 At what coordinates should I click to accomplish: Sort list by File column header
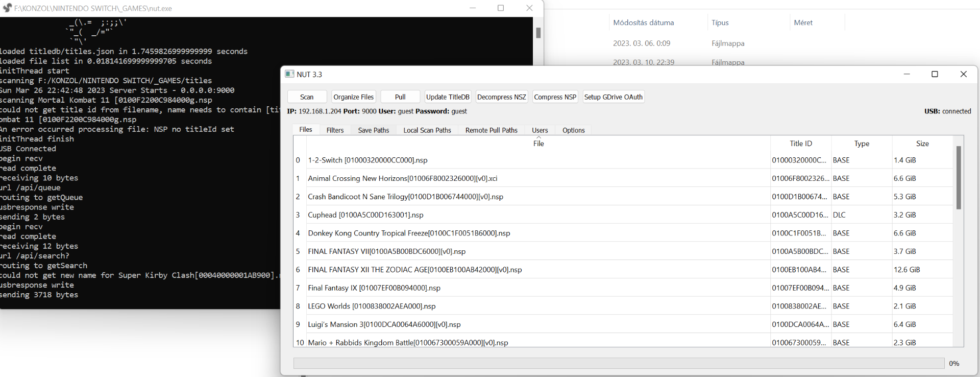coord(538,144)
